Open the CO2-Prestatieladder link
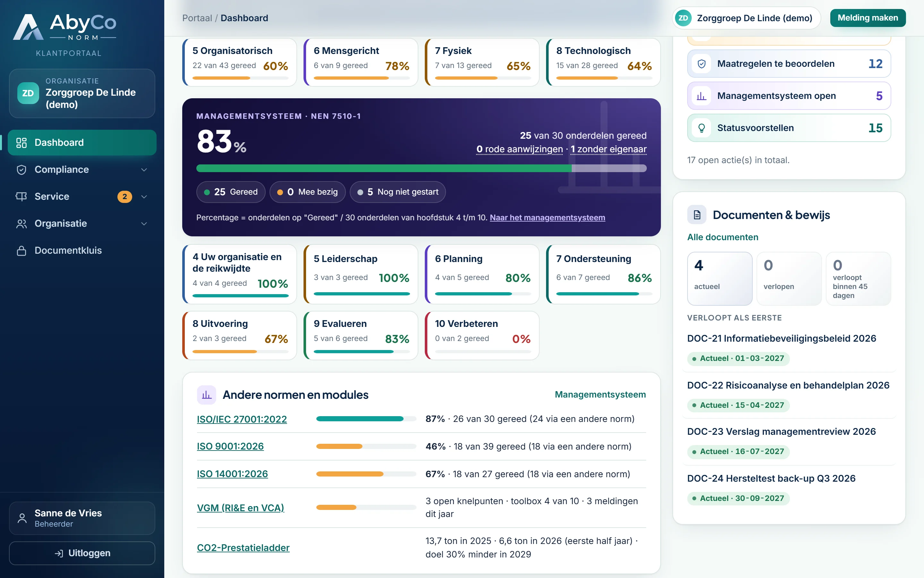This screenshot has width=924, height=578. pyautogui.click(x=243, y=548)
